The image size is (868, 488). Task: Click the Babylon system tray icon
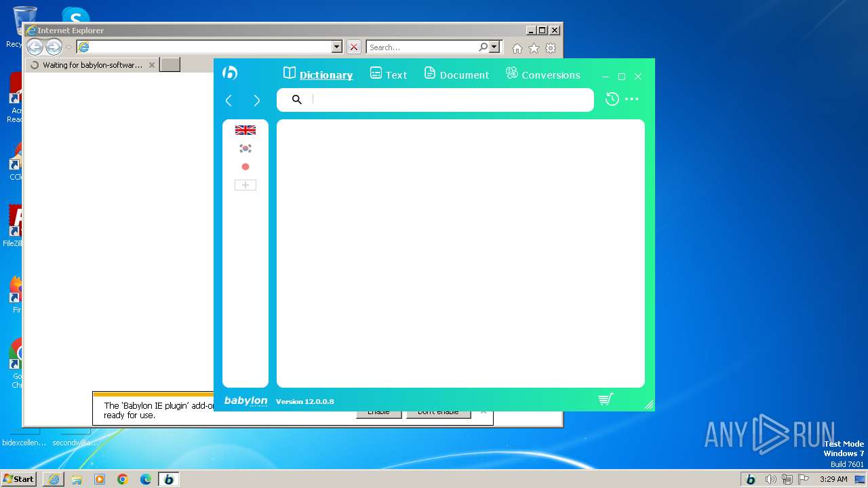coord(751,479)
